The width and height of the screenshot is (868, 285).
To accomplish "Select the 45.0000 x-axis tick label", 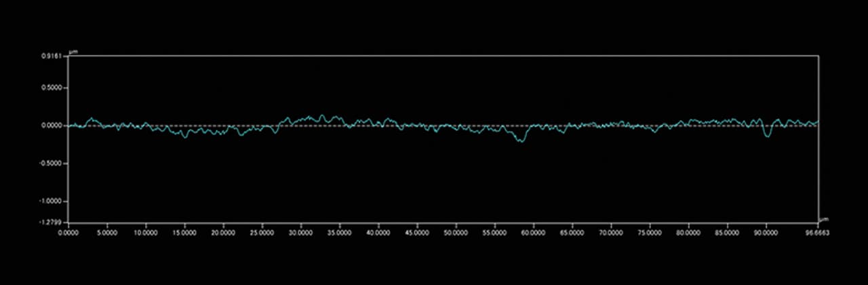I will pyautogui.click(x=417, y=232).
